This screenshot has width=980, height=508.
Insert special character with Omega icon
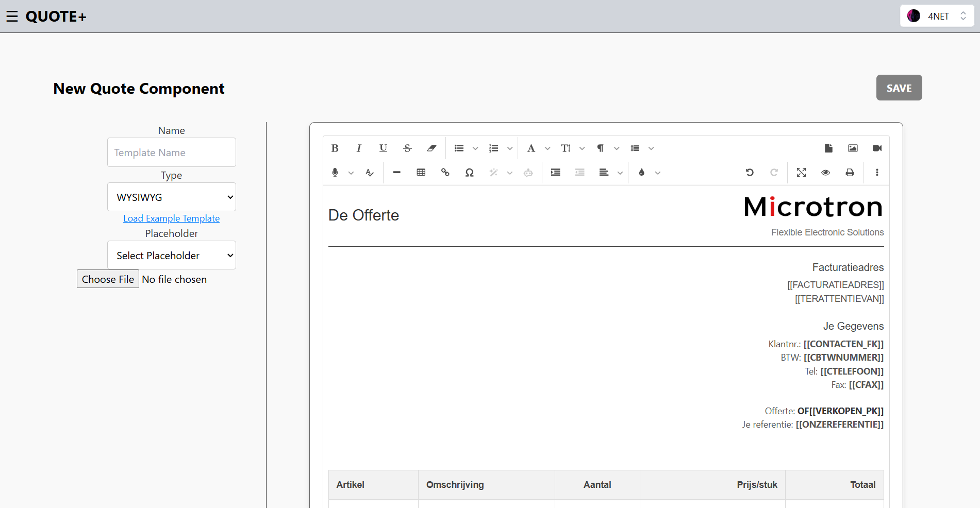(469, 173)
